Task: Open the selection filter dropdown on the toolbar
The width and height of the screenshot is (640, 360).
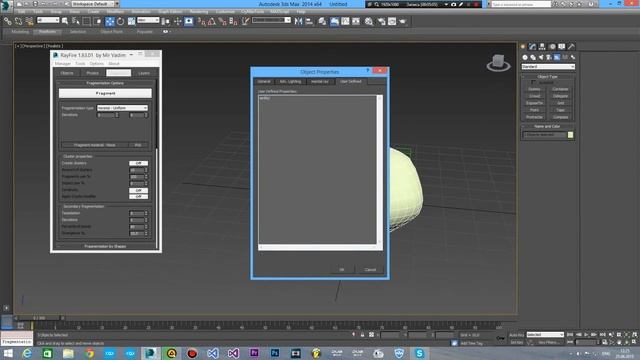Action: coord(48,20)
